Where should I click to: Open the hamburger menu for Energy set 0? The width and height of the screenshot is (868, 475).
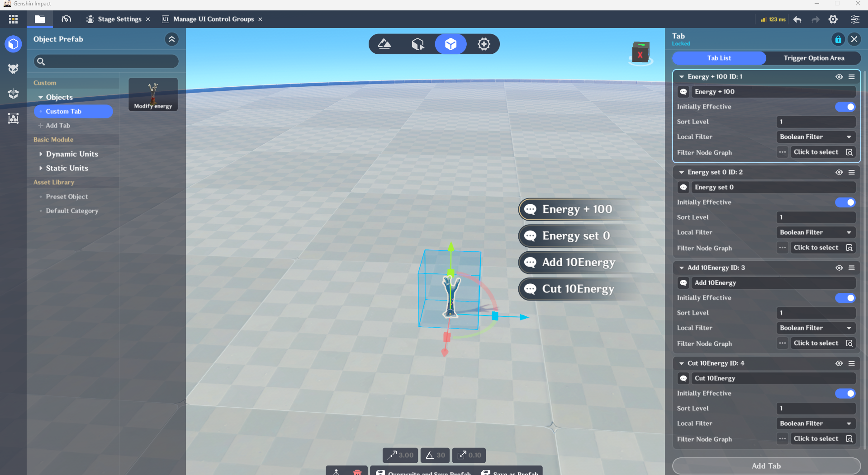point(852,172)
